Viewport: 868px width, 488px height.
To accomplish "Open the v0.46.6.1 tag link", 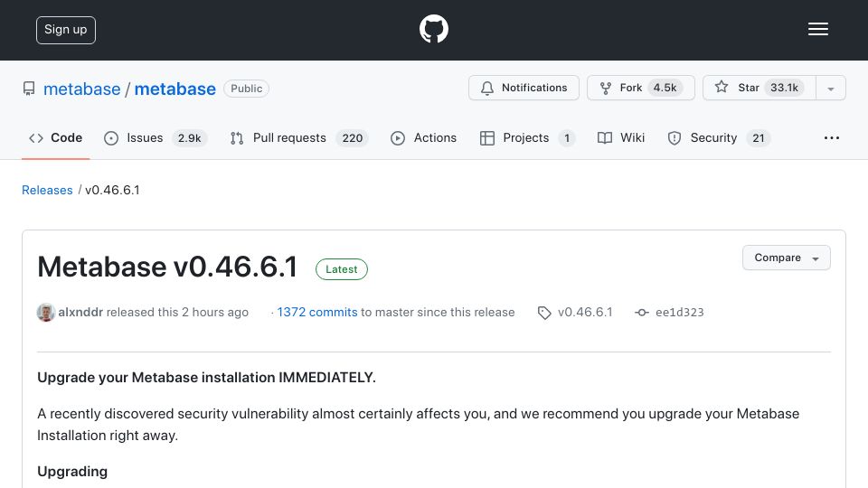I will click(x=585, y=313).
